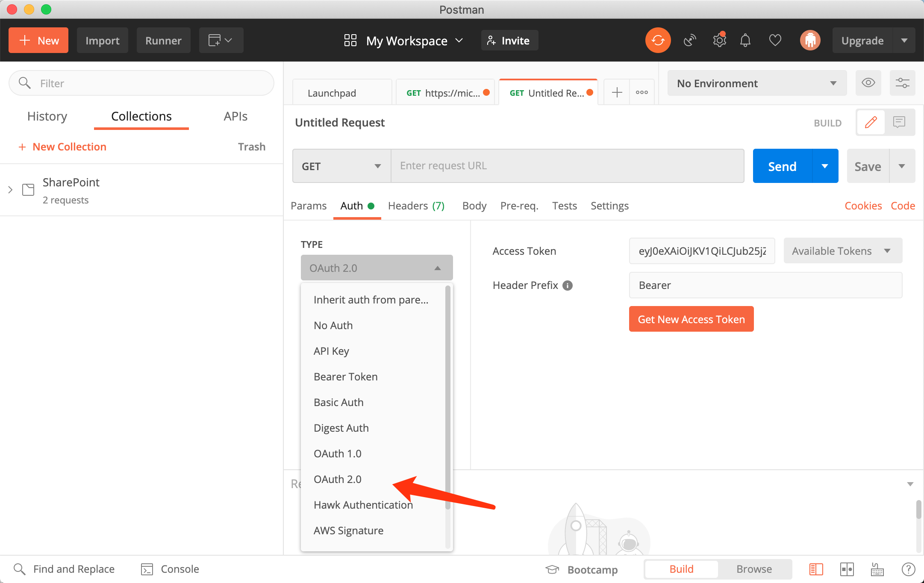Open the Params tab
Screen dimensions: 924x583
tap(309, 206)
